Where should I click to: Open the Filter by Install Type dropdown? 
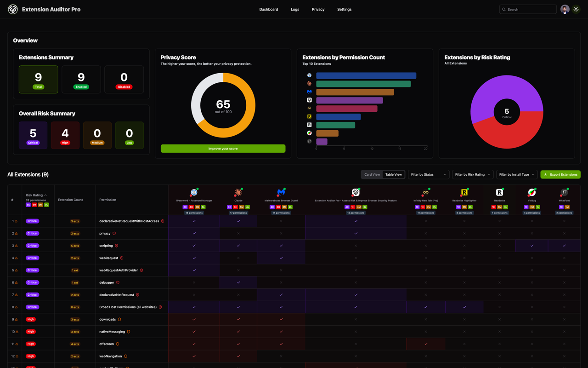pyautogui.click(x=517, y=174)
